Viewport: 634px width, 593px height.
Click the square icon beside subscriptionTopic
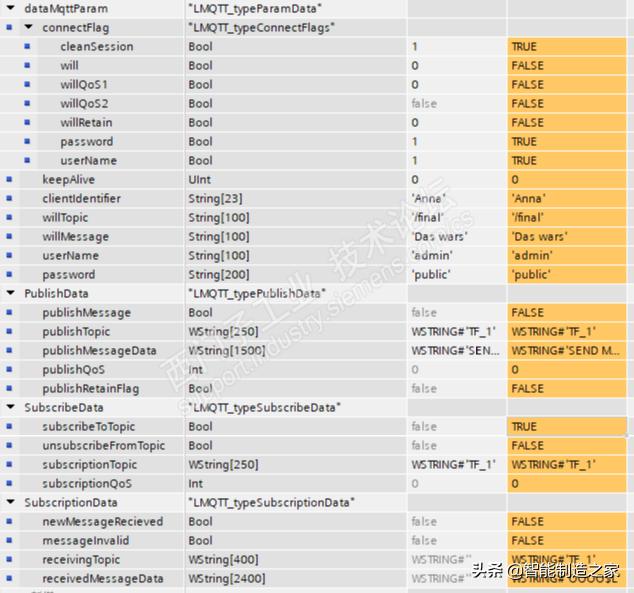tap(9, 464)
